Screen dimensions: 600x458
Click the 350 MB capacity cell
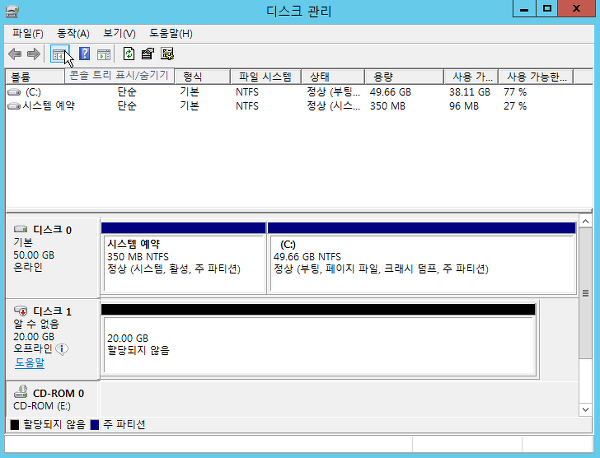(x=387, y=106)
